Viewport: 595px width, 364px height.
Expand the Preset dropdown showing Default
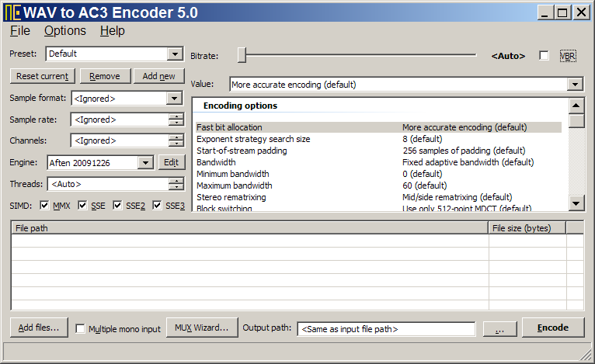(175, 54)
